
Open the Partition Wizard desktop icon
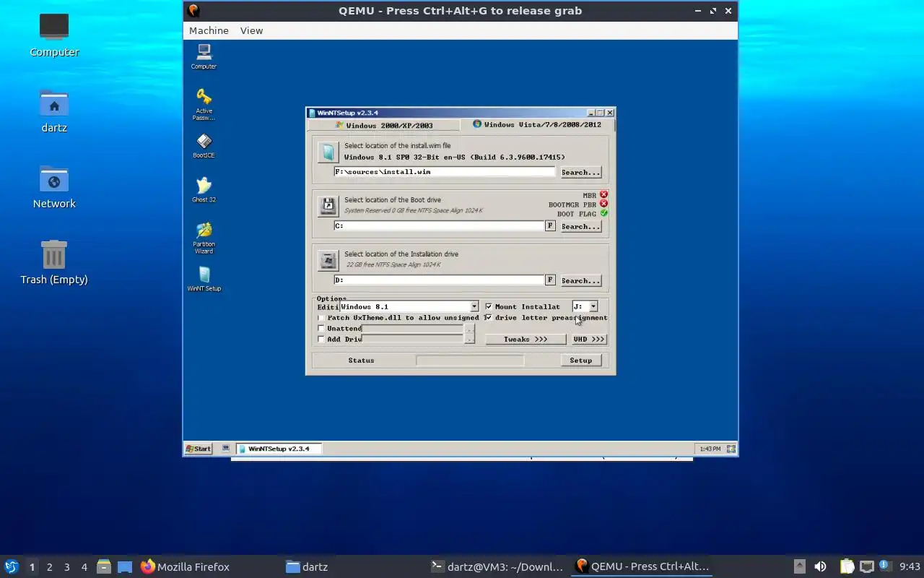pyautogui.click(x=204, y=238)
